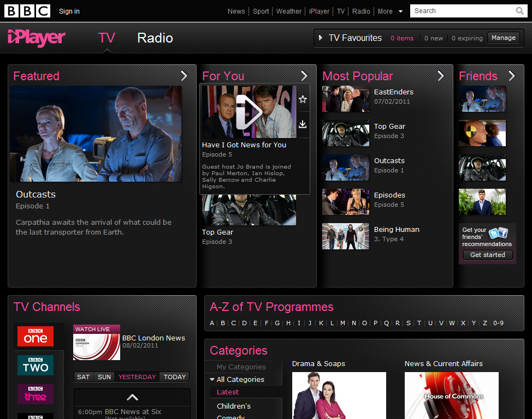Expand the Friends panel arrow

512,76
